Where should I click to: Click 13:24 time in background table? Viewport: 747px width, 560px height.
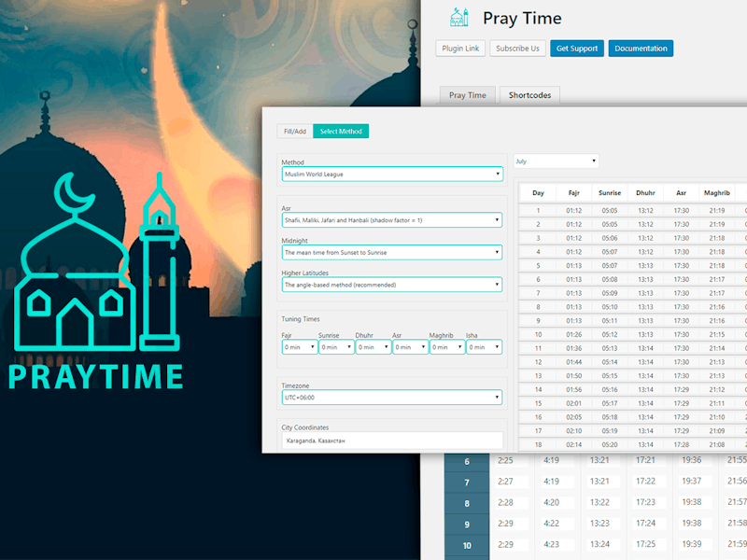(599, 544)
